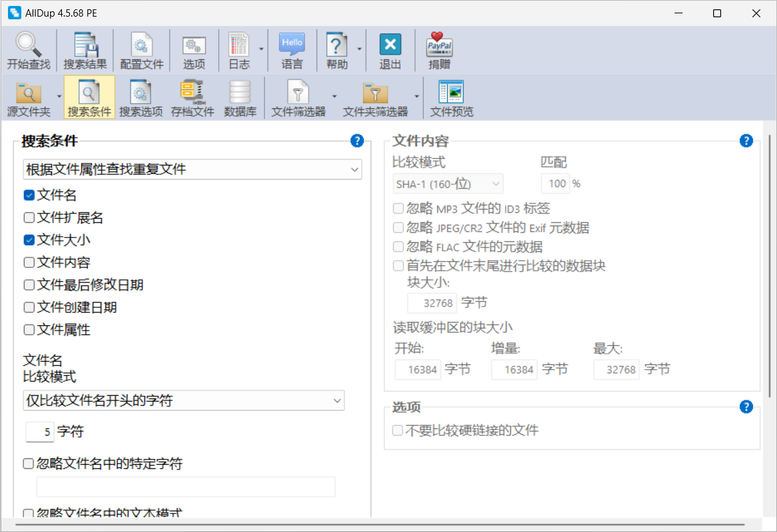Click the 字符 count input field
Viewport: 777px width, 532px height.
[x=40, y=432]
